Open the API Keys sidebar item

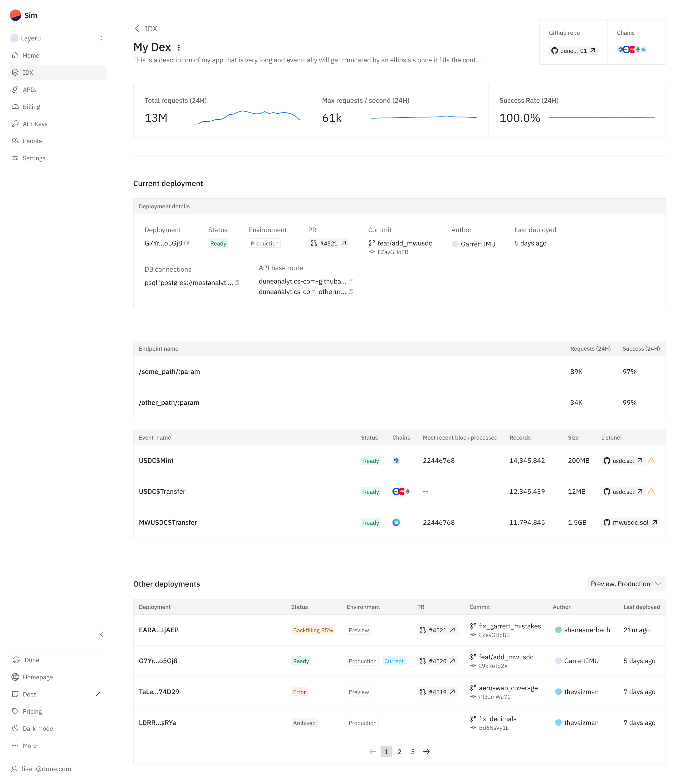tap(35, 124)
